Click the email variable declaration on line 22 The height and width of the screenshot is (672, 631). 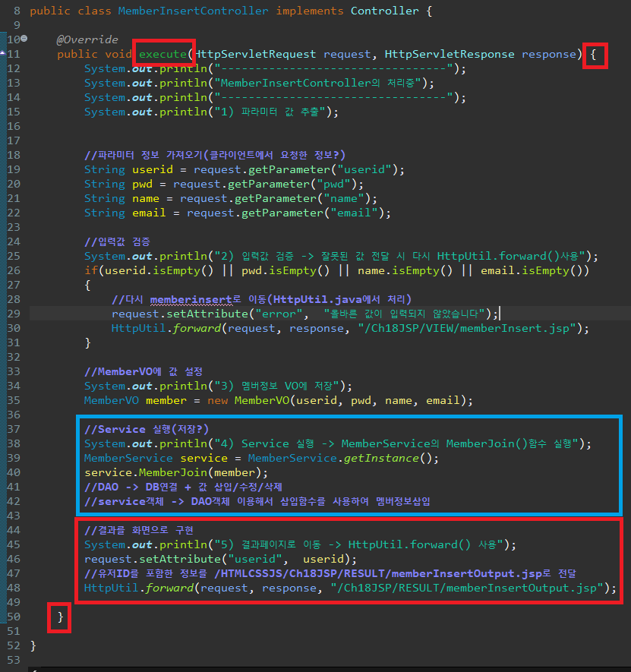pos(149,213)
